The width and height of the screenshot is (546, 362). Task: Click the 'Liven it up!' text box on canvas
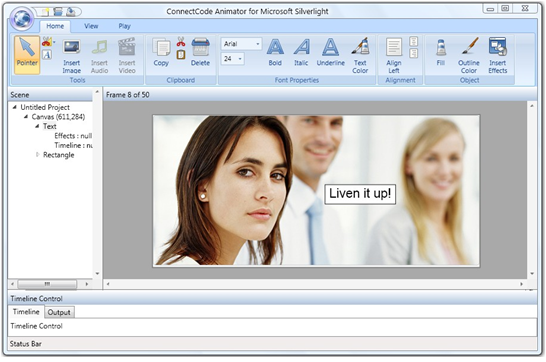[360, 194]
